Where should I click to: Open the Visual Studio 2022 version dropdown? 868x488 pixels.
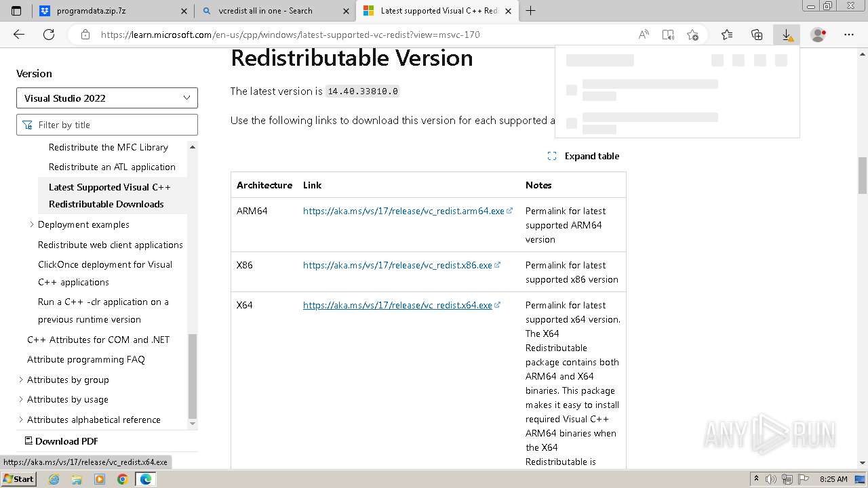pos(107,98)
